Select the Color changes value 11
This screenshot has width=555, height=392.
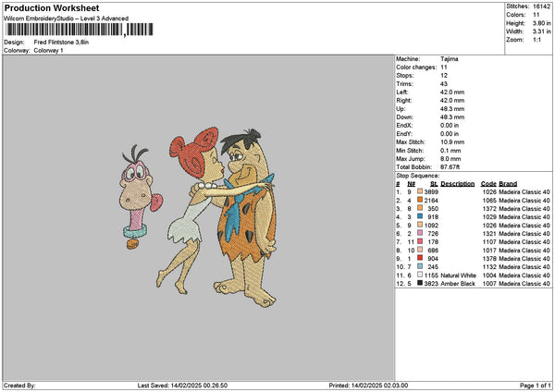(x=444, y=67)
